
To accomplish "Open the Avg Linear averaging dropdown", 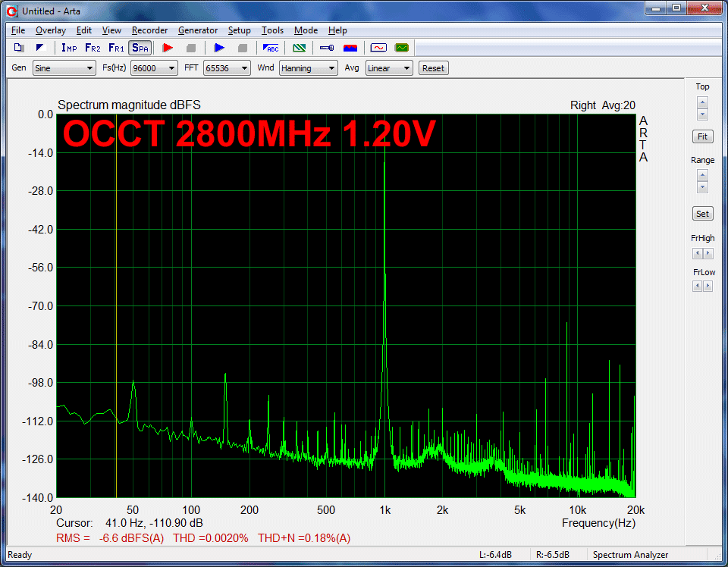I will tap(389, 68).
